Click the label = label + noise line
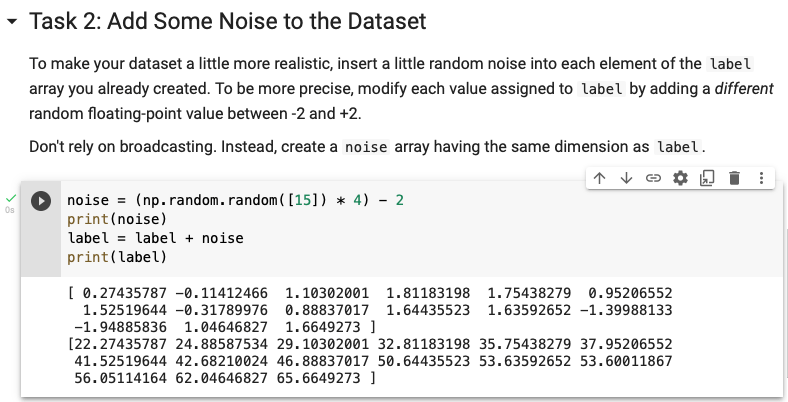Viewport: 788px width, 402px height. [154, 238]
